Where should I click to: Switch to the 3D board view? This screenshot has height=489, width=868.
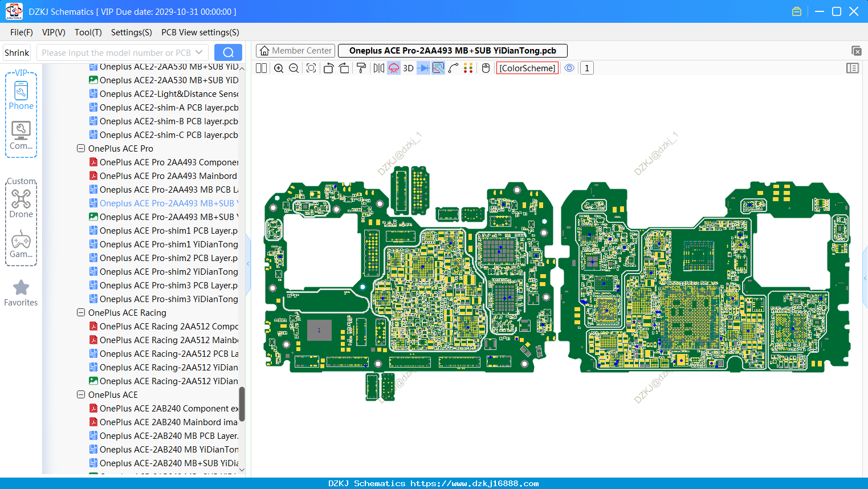pyautogui.click(x=408, y=68)
